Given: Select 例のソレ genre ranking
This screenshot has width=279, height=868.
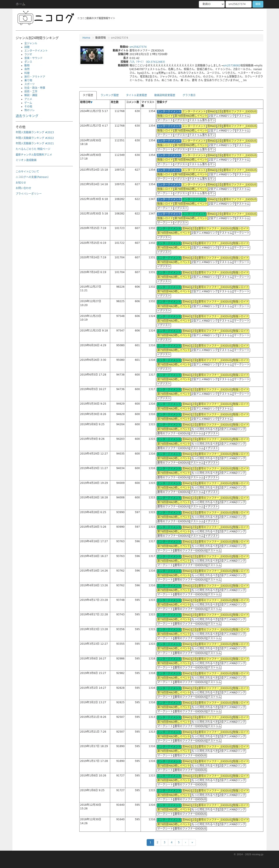Looking at the screenshot, I should coord(29,110).
